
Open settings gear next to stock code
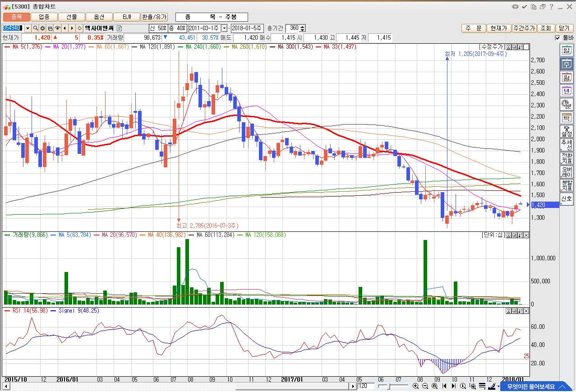point(42,28)
